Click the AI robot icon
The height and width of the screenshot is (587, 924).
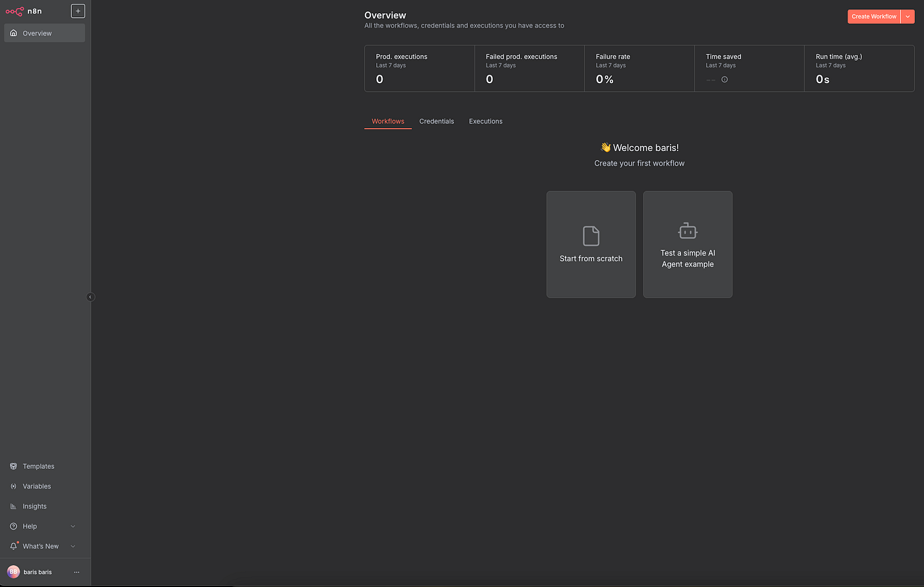click(688, 230)
